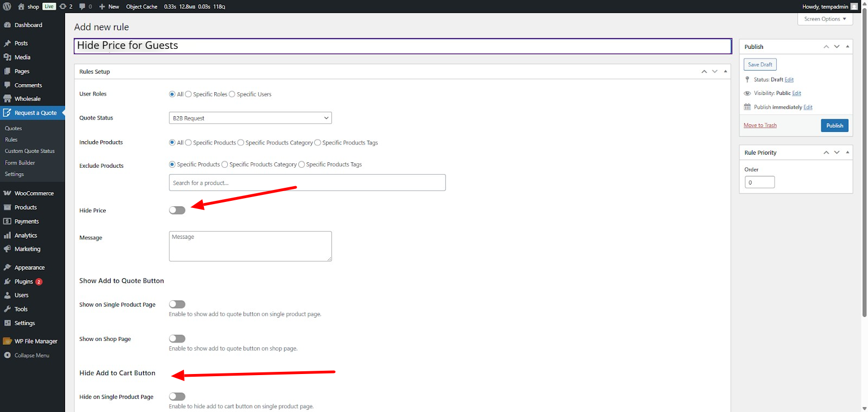The width and height of the screenshot is (868, 412).
Task: Click the rule title field
Action: (403, 46)
